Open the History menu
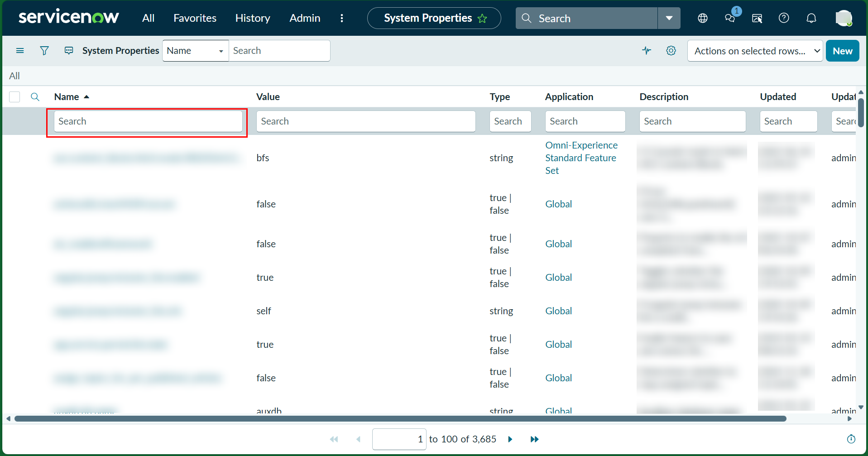Image resolution: width=868 pixels, height=456 pixels. tap(253, 18)
